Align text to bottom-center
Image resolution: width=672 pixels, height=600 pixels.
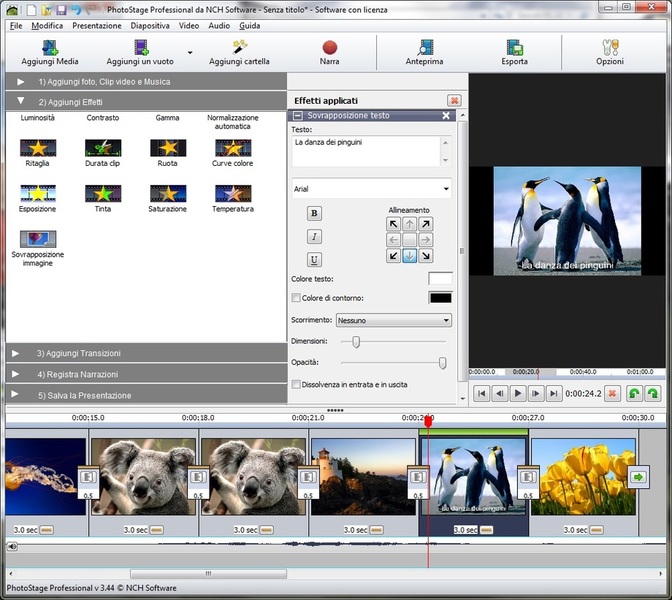click(409, 256)
